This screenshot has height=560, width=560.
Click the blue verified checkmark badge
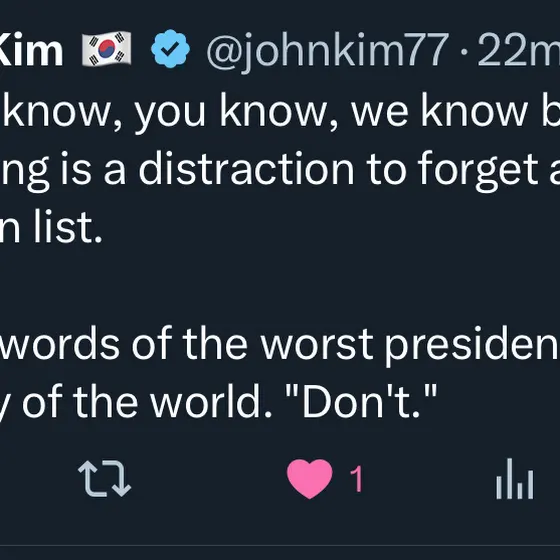(170, 49)
